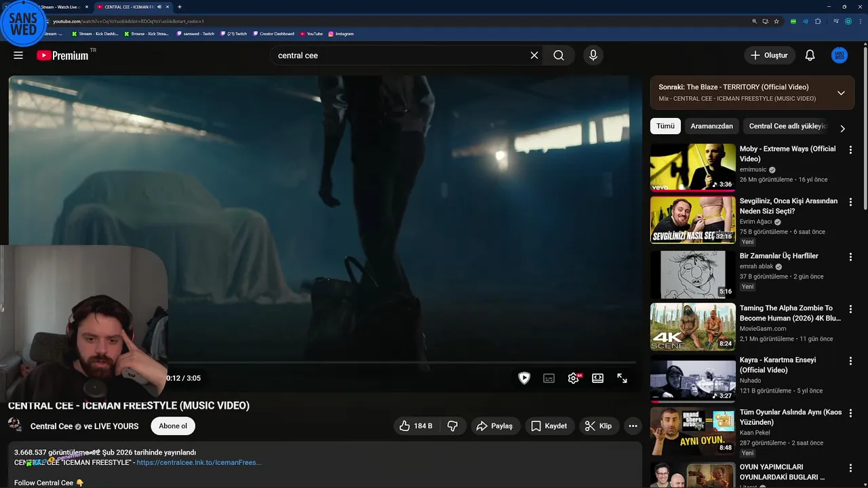Close the CENTRAL CEE ICEMAN browser tab
Screen dimensions: 868x488
[167, 7]
